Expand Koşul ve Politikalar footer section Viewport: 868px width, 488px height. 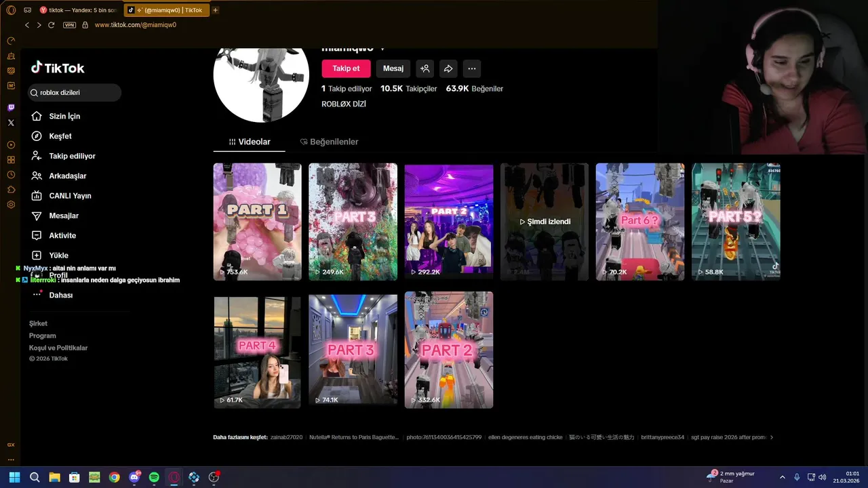(x=58, y=348)
